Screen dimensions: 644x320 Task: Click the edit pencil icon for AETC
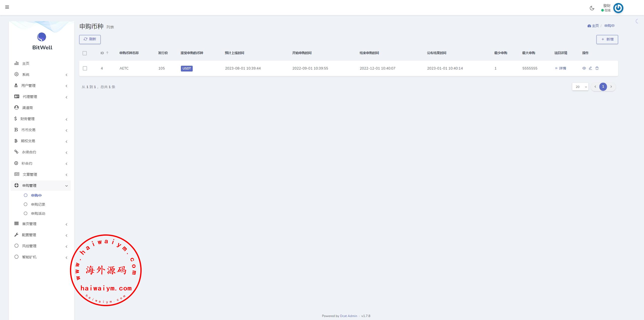[590, 68]
